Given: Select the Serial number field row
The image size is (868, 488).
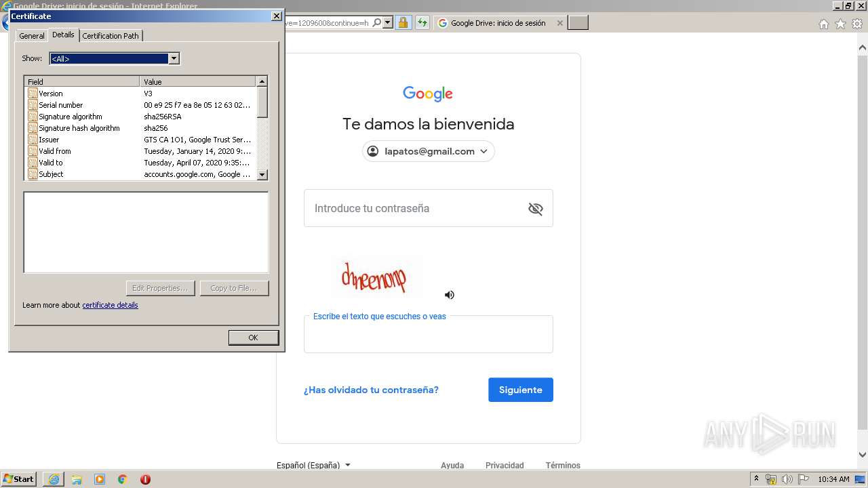Looking at the screenshot, I should click(x=140, y=105).
